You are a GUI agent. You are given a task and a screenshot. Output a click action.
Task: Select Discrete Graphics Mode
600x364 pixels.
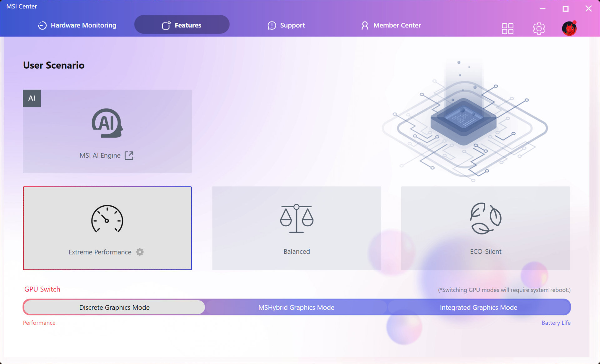tap(114, 307)
